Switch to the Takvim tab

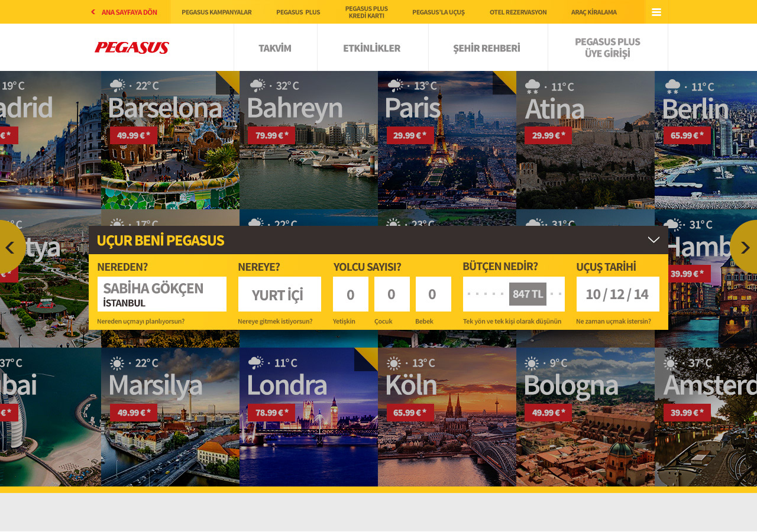point(275,48)
